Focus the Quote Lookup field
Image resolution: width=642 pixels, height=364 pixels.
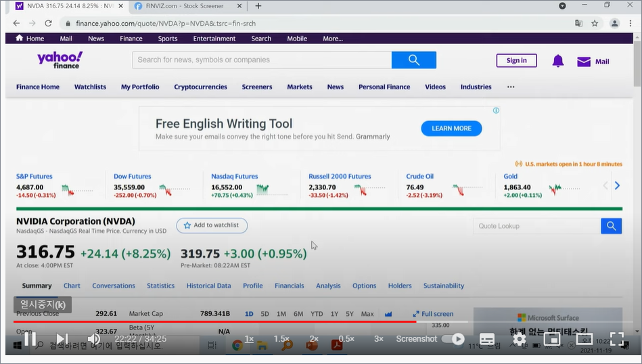pyautogui.click(x=536, y=226)
